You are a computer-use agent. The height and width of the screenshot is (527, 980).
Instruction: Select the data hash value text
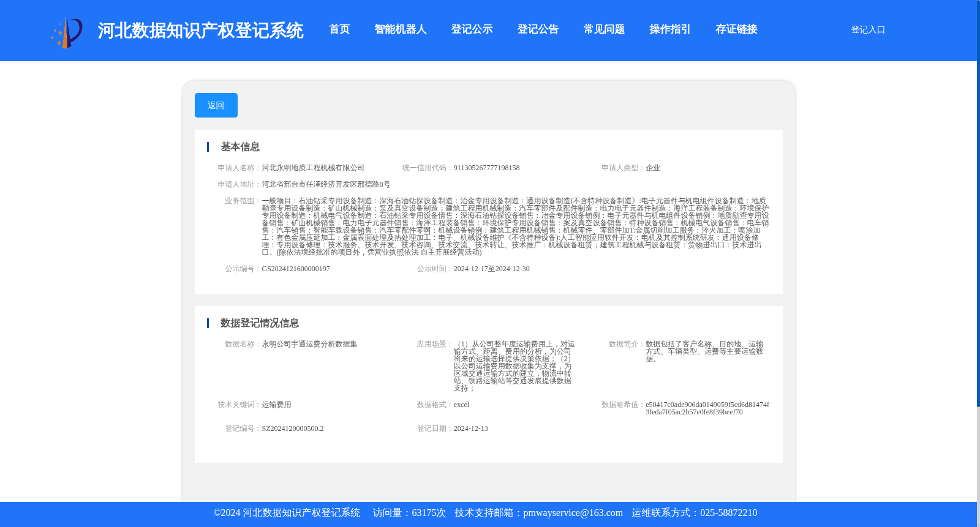pyautogui.click(x=707, y=408)
